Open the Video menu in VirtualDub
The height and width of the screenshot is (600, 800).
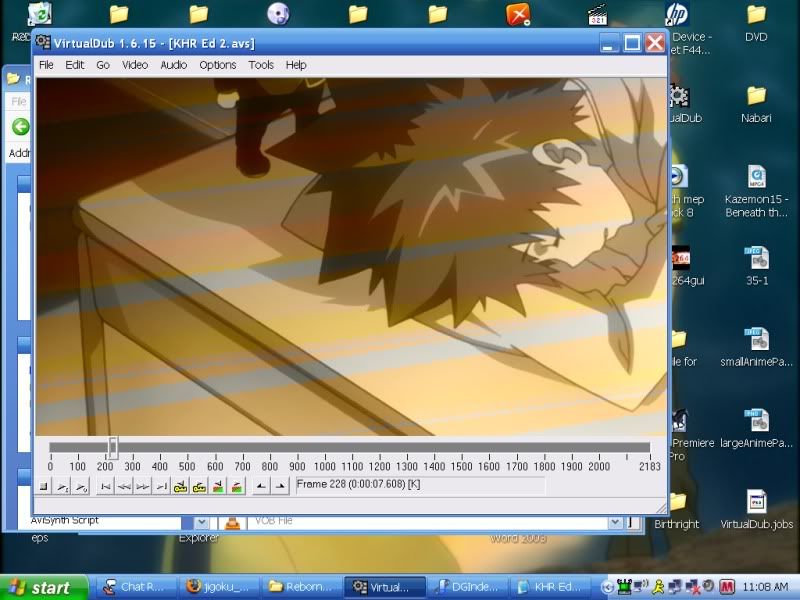click(135, 65)
